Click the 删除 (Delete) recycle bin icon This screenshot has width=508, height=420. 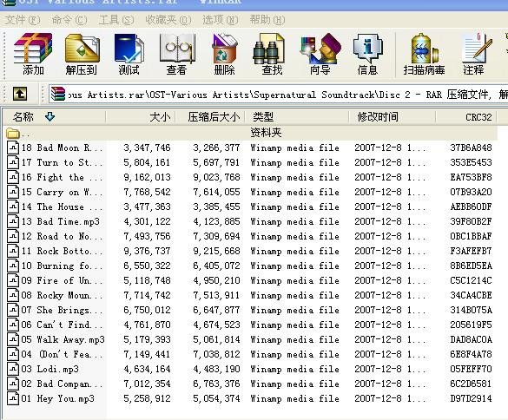coord(225,55)
